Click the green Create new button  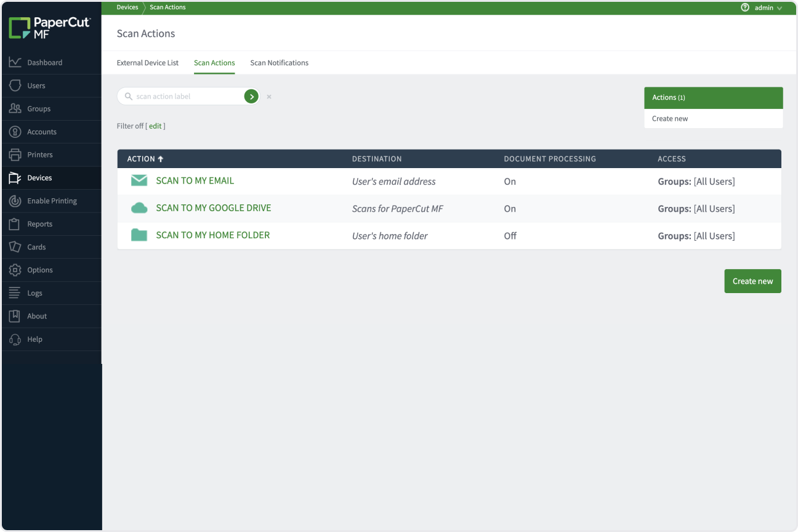(752, 281)
